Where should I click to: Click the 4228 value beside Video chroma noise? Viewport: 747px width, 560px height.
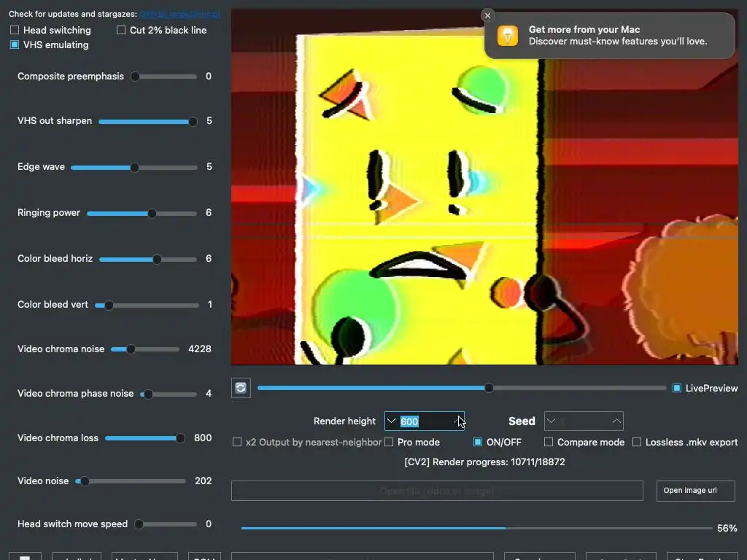[x=200, y=349]
